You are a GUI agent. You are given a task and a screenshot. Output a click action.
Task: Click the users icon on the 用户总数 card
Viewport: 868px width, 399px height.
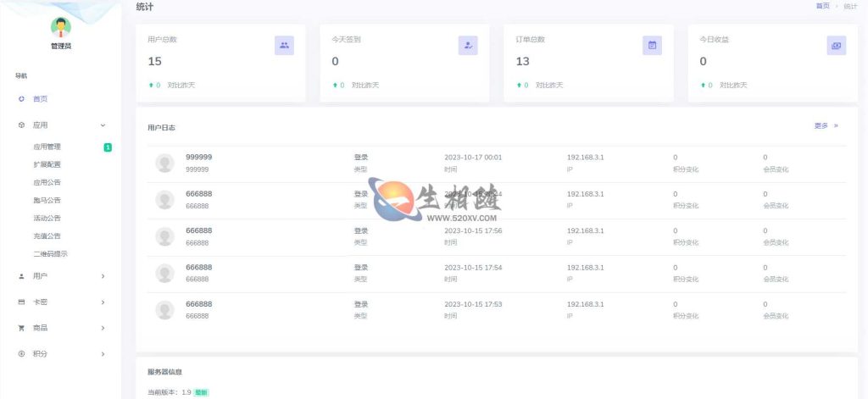tap(284, 46)
